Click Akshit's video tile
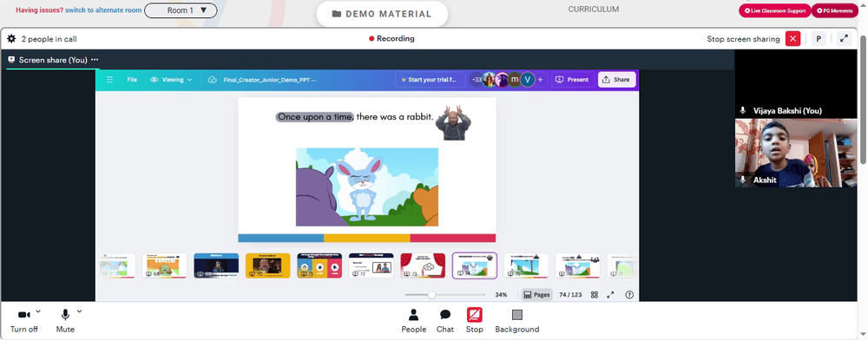 click(x=795, y=154)
